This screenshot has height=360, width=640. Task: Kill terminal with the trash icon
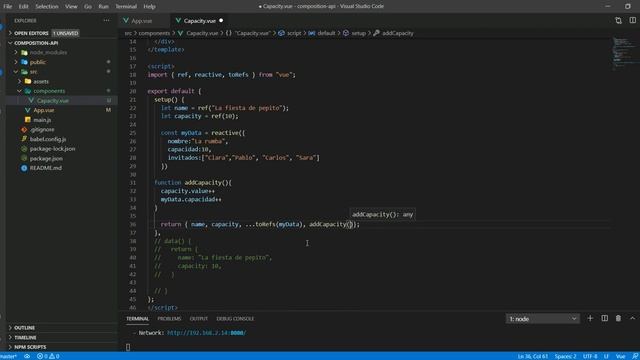point(618,318)
